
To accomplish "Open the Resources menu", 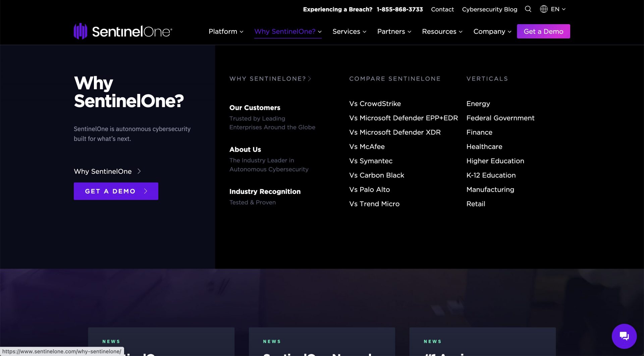I will pyautogui.click(x=442, y=31).
